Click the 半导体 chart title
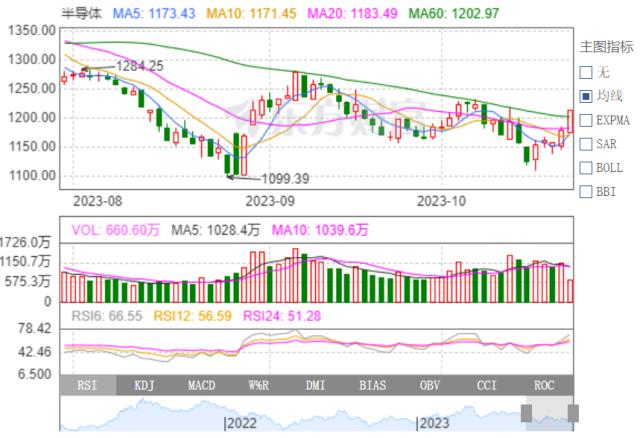 (81, 13)
